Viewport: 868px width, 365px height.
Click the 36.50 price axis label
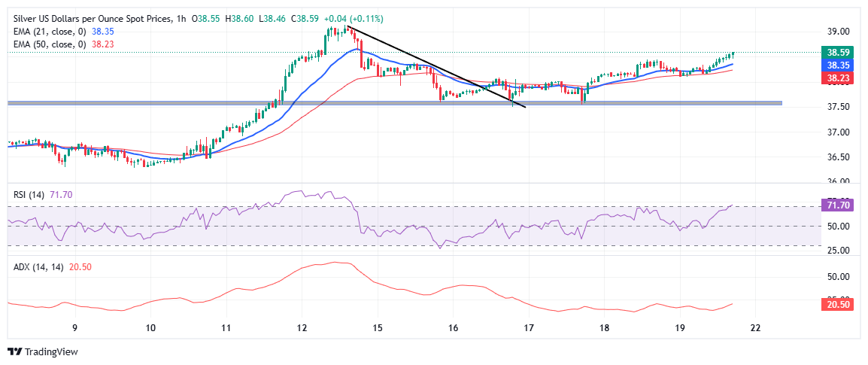837,157
